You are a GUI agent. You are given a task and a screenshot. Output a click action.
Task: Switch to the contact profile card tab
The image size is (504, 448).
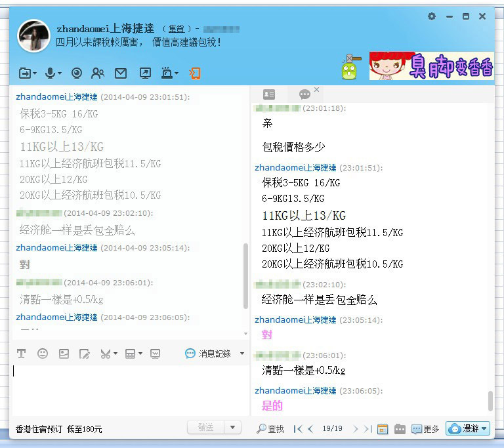[x=269, y=94]
